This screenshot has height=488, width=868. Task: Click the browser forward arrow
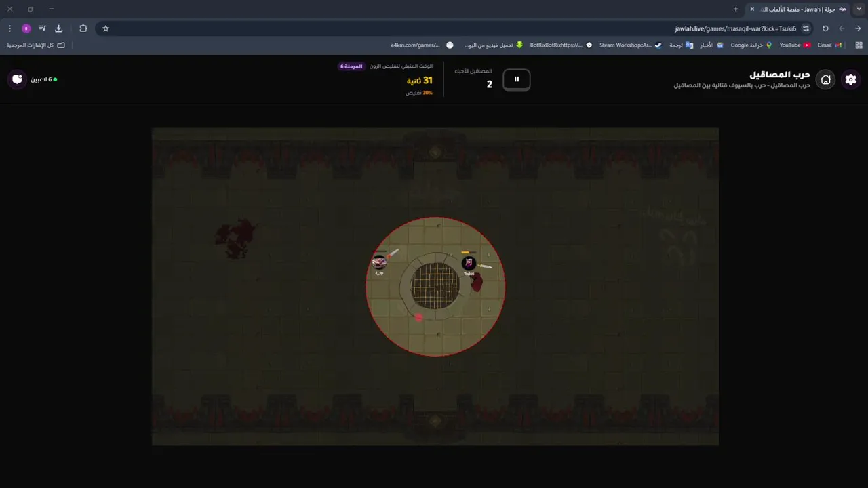pyautogui.click(x=858, y=28)
